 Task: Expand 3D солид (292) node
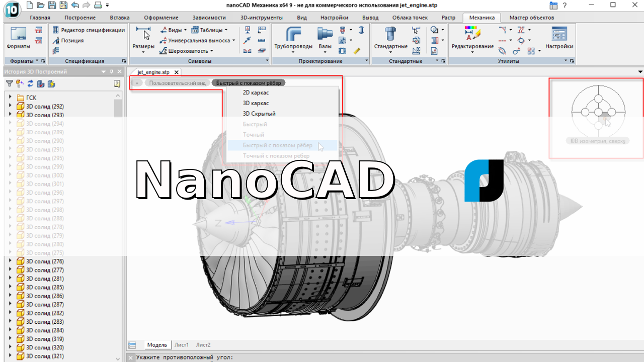[x=10, y=106]
